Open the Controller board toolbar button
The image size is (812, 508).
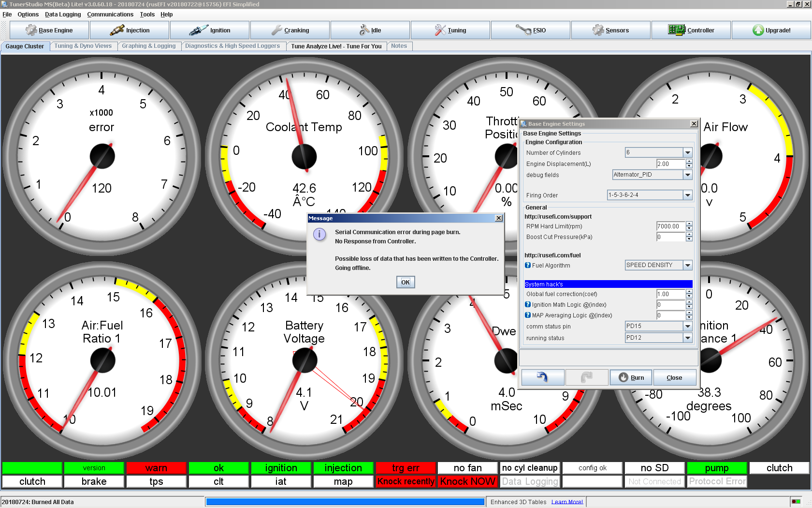(x=691, y=30)
